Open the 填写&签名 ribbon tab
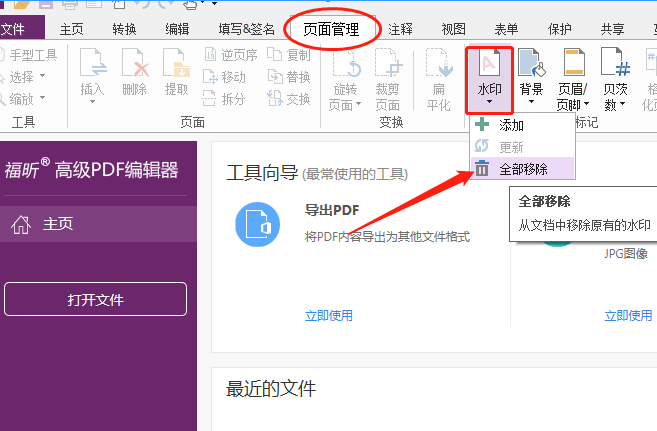The height and width of the screenshot is (431, 657). (x=247, y=29)
